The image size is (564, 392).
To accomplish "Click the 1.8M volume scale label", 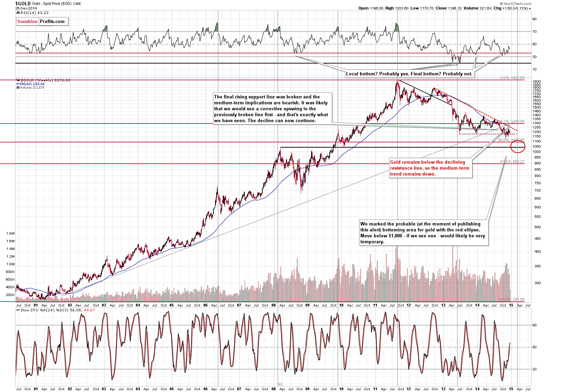I will (x=10, y=233).
